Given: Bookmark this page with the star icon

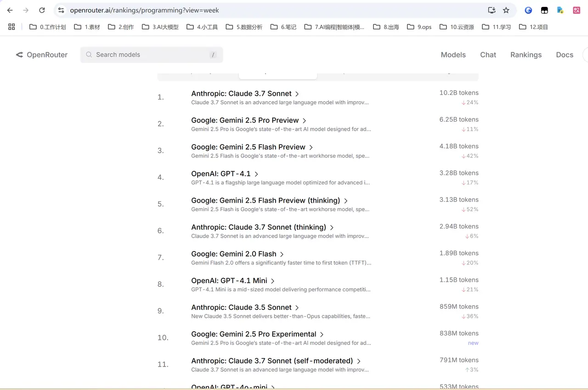Looking at the screenshot, I should [506, 10].
